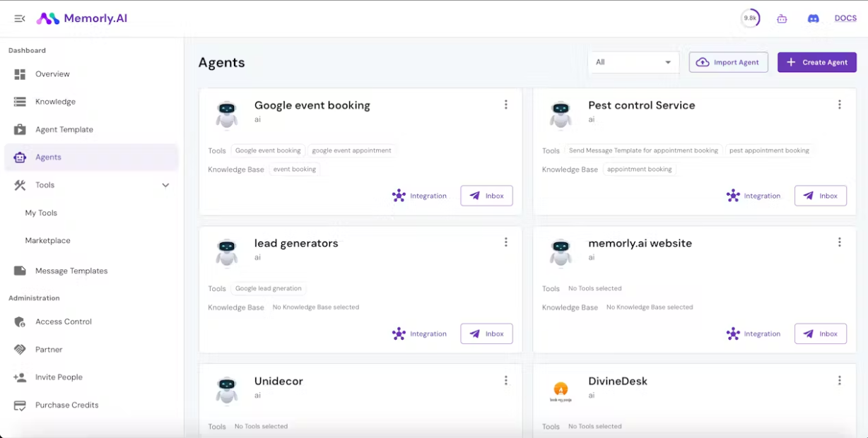868x438 pixels.
Task: Open the Pest control Service agent title
Action: pos(642,105)
